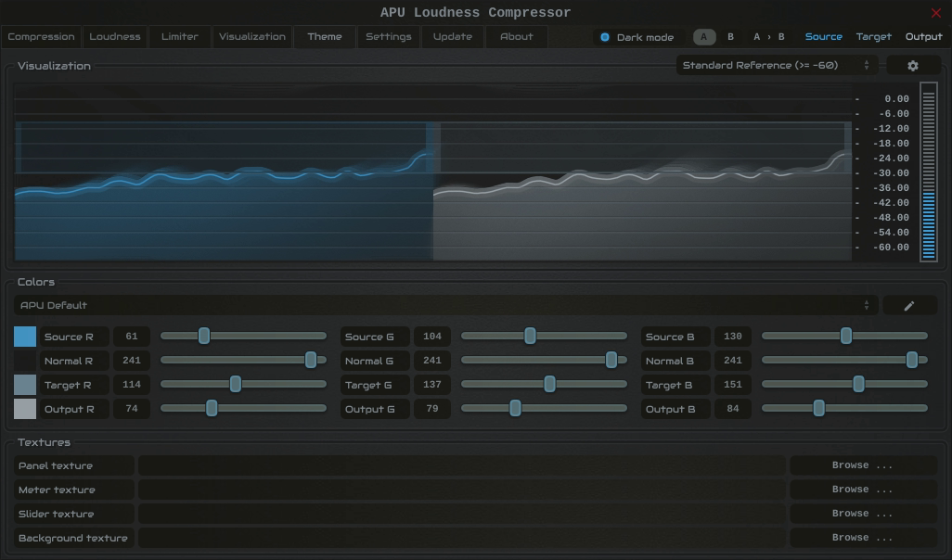Switch to the Compression tab
Viewport: 952px width, 560px height.
click(x=41, y=37)
